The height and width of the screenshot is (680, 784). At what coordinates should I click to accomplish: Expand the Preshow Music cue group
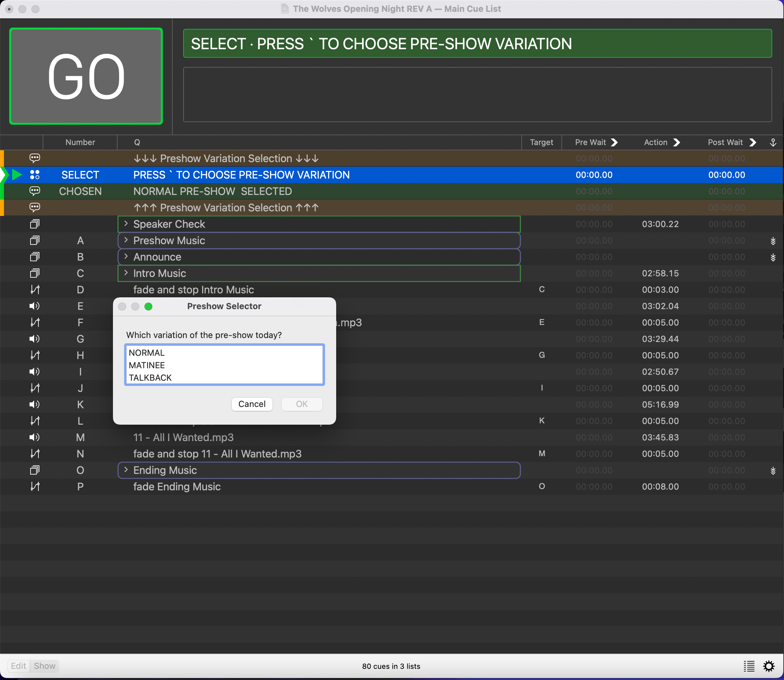click(127, 240)
